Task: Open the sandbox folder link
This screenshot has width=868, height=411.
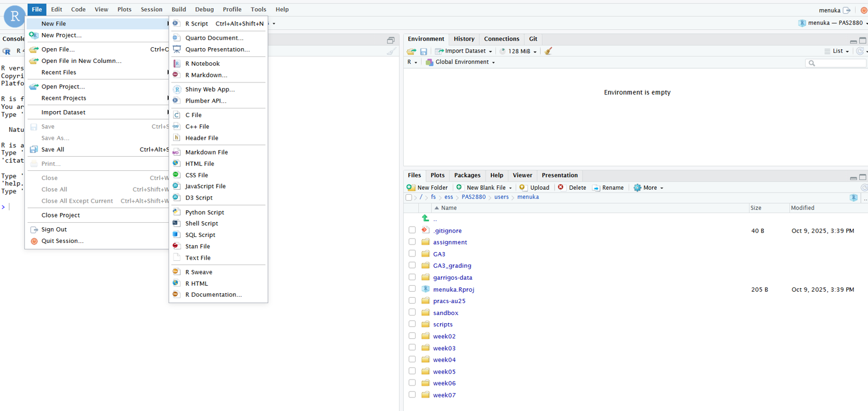Action: pyautogui.click(x=445, y=313)
